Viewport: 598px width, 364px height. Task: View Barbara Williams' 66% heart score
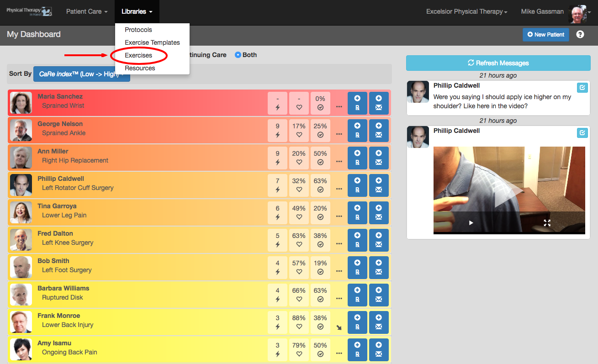tap(299, 295)
